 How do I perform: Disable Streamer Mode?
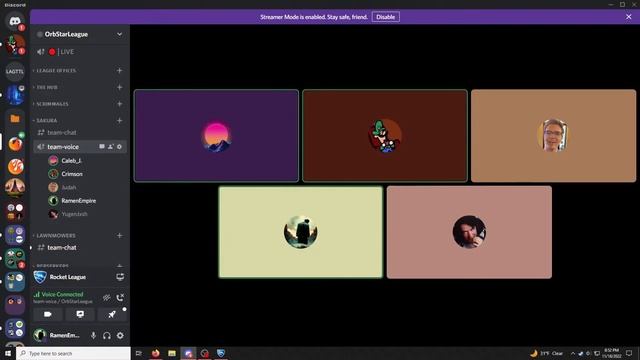(385, 17)
